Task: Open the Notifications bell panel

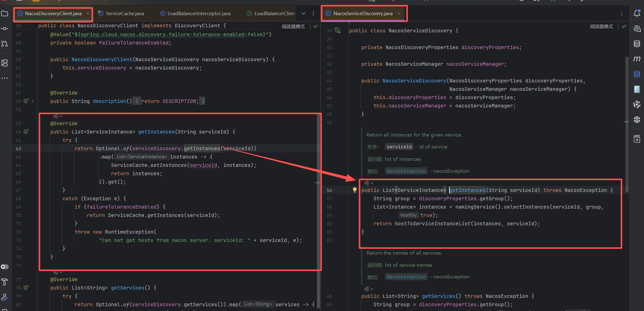Action: (x=637, y=13)
